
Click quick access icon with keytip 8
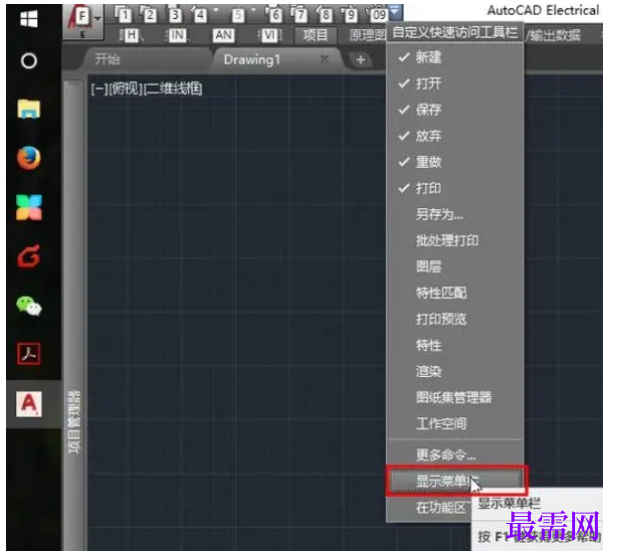click(325, 15)
